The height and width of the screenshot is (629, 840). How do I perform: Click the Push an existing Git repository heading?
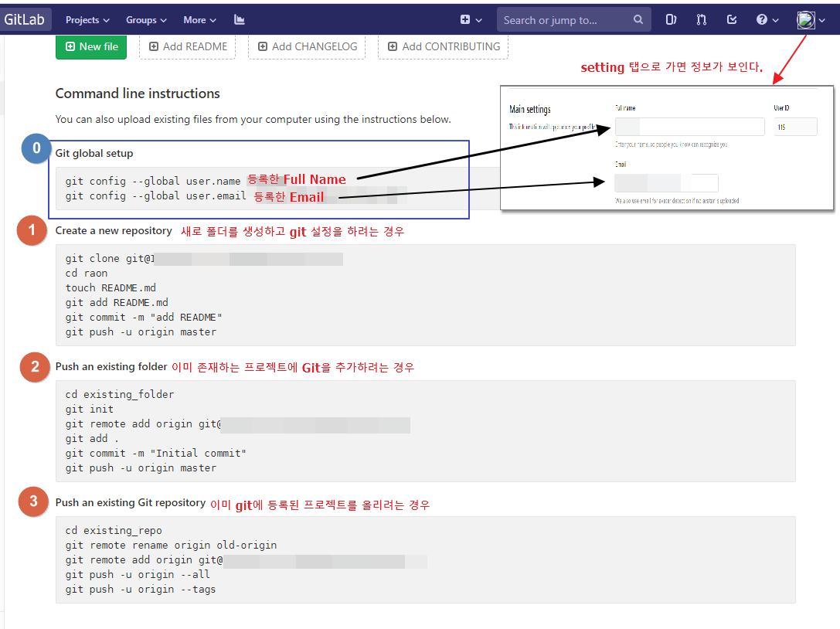(x=131, y=502)
